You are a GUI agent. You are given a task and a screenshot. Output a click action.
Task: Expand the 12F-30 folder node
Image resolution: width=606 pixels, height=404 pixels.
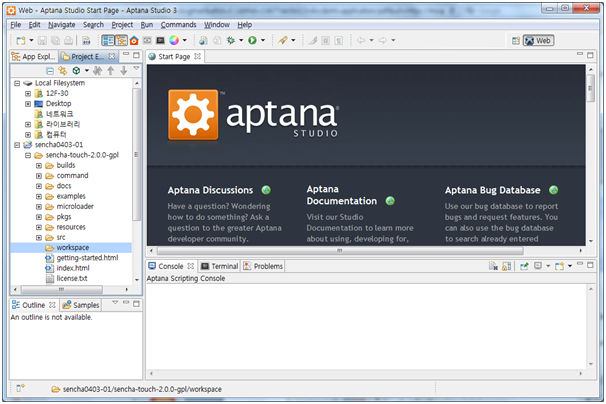click(x=28, y=94)
